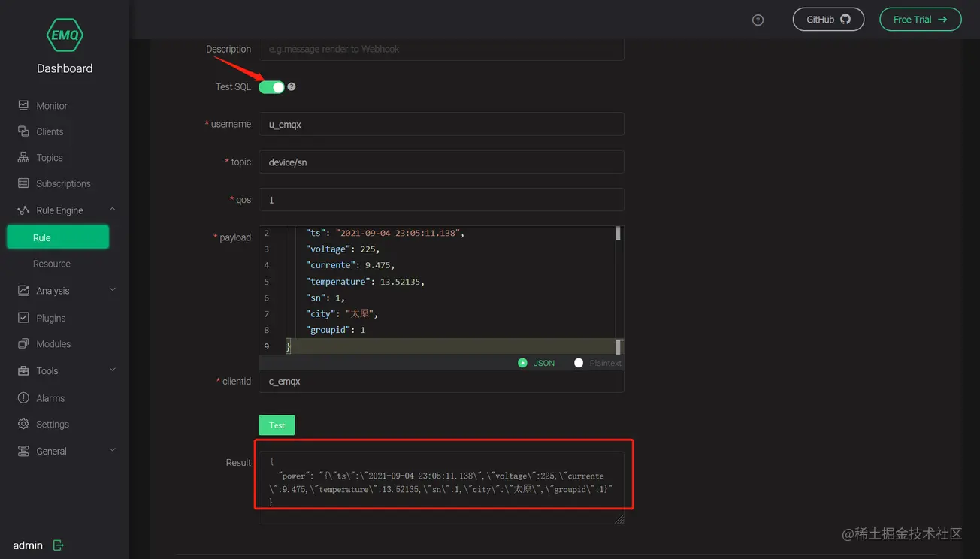Open the GitHub link button
This screenshot has height=559, width=980.
point(828,20)
